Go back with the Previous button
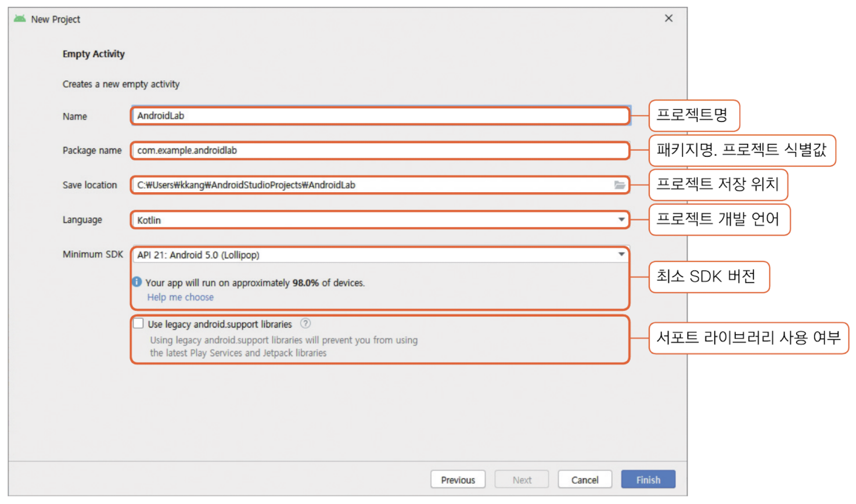 pyautogui.click(x=458, y=480)
